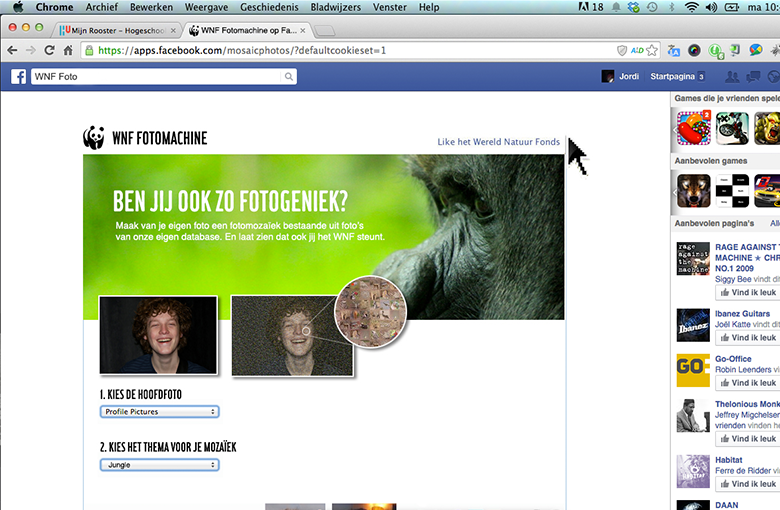Open the Archief menu
Screen dimensions: 780x510
(101, 7)
